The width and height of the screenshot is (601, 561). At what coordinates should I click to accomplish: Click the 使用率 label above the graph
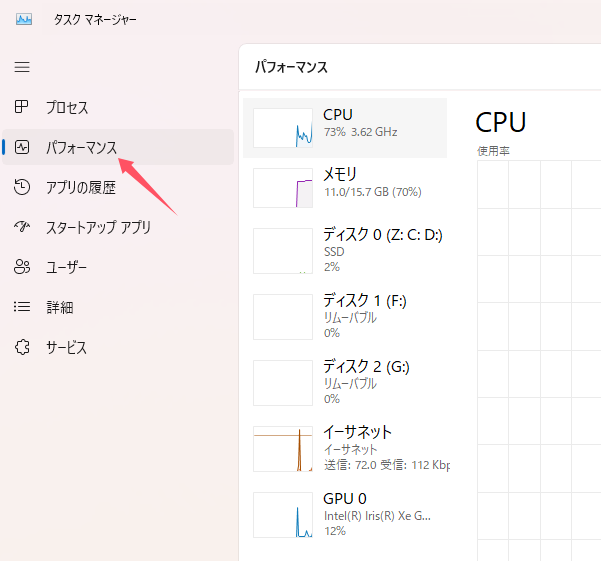(493, 151)
